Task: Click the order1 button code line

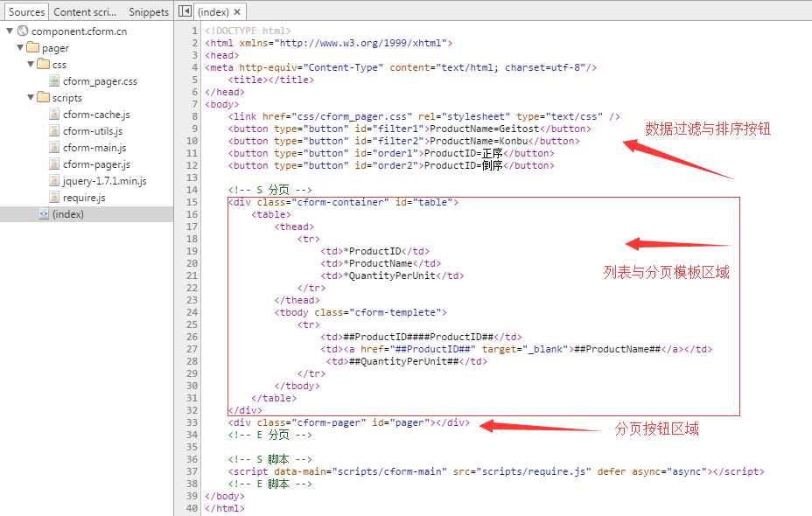Action: [x=391, y=153]
